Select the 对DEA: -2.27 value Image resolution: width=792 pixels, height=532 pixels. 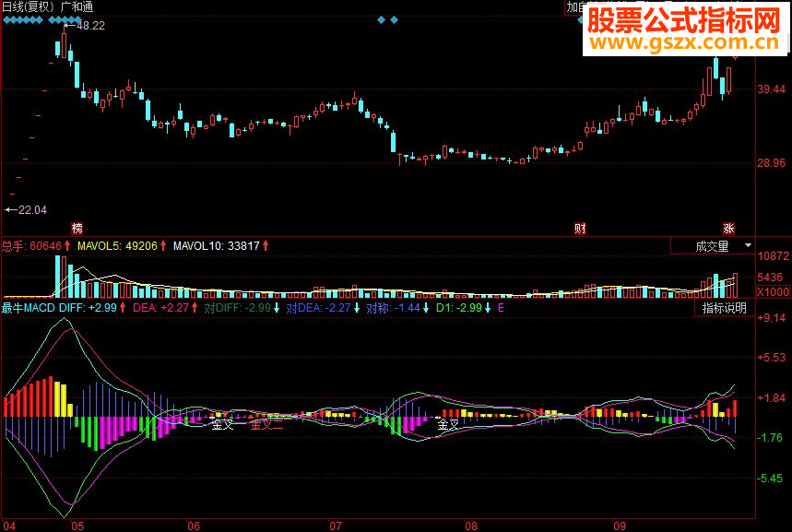pos(318,308)
